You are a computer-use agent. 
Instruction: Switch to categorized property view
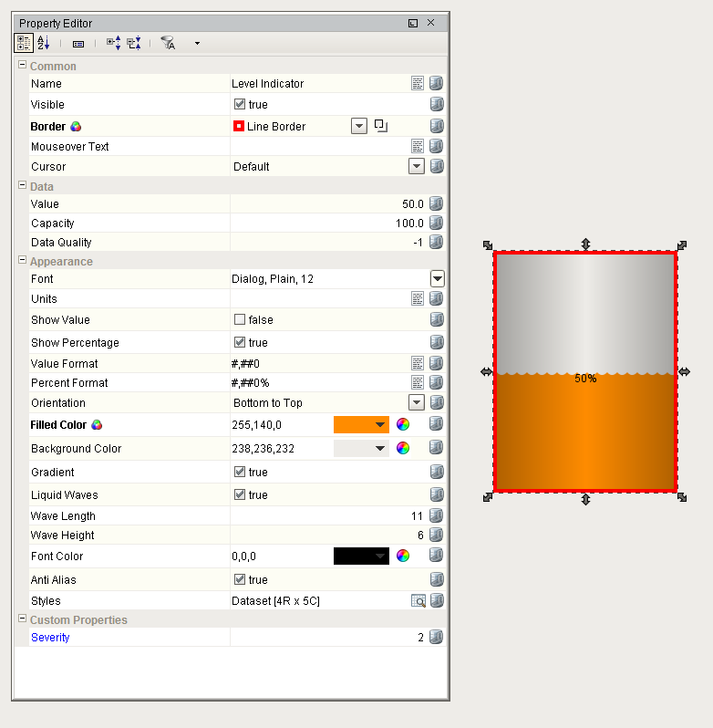point(24,43)
